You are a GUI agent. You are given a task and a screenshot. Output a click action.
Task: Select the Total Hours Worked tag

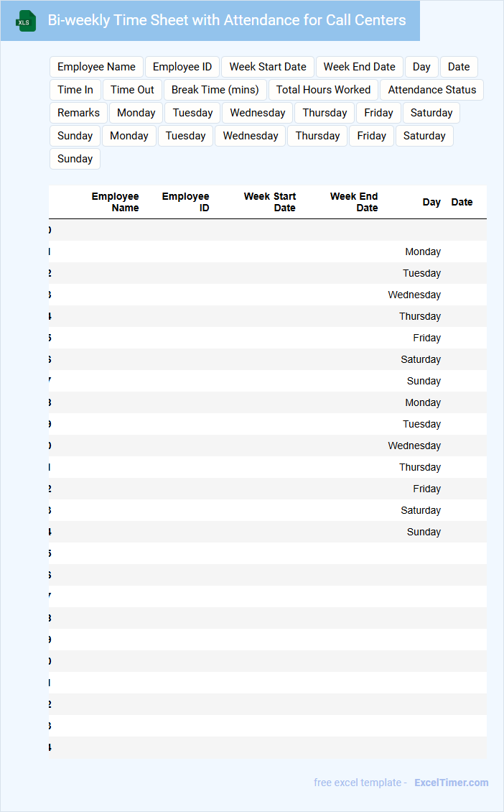click(323, 90)
